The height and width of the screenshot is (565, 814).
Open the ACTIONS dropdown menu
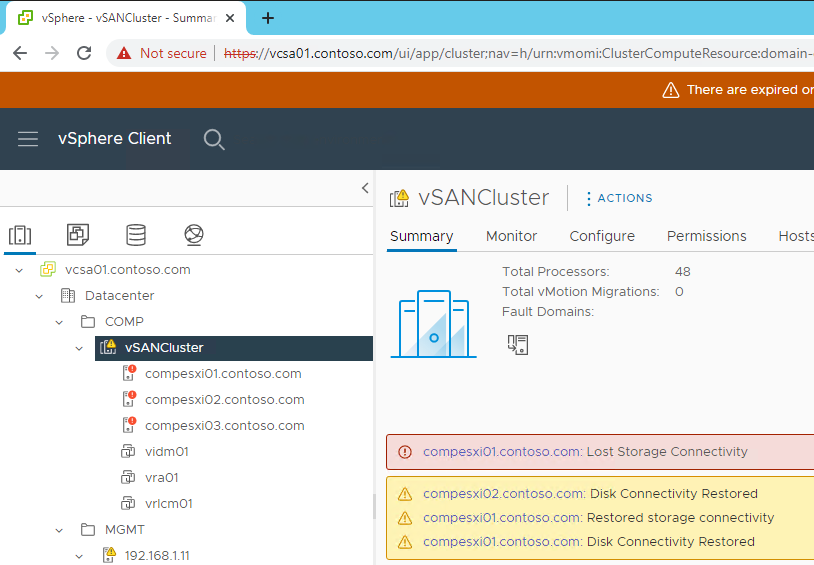point(619,198)
